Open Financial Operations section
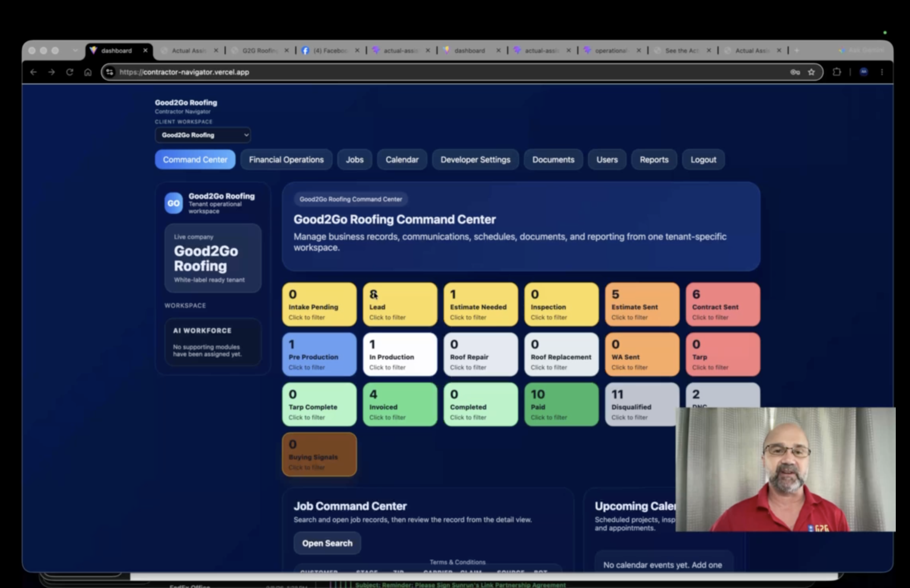910x588 pixels. (286, 160)
